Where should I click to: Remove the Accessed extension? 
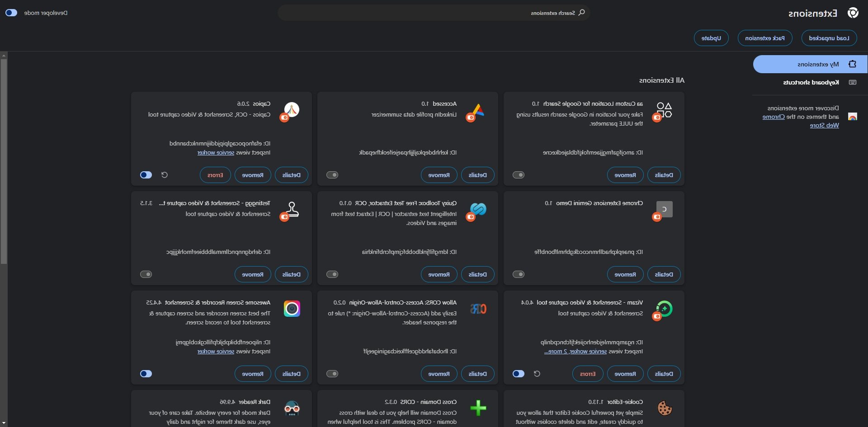click(439, 175)
